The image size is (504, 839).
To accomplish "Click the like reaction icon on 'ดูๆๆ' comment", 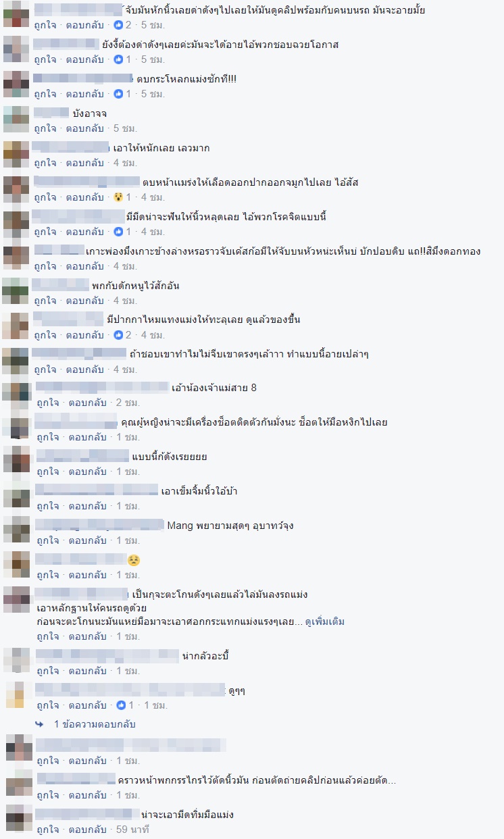I will [122, 705].
